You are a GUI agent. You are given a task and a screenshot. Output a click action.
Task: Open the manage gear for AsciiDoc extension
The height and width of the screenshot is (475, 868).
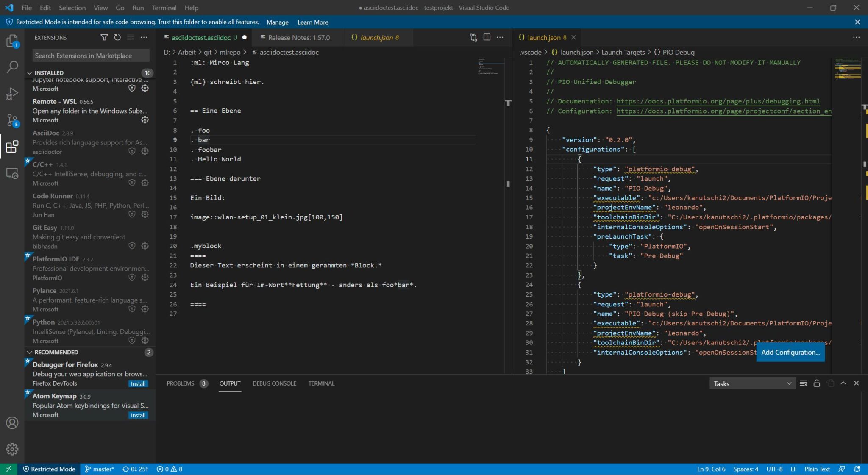[x=145, y=151]
